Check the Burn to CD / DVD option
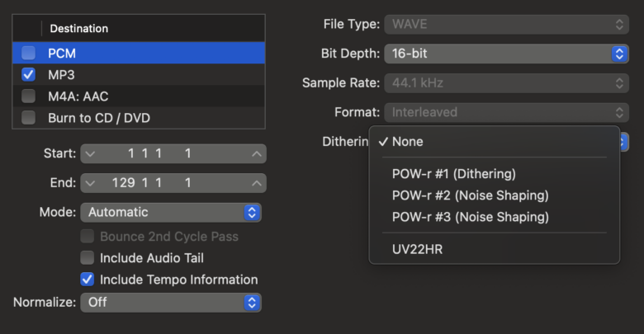This screenshot has height=334, width=644. point(29,117)
